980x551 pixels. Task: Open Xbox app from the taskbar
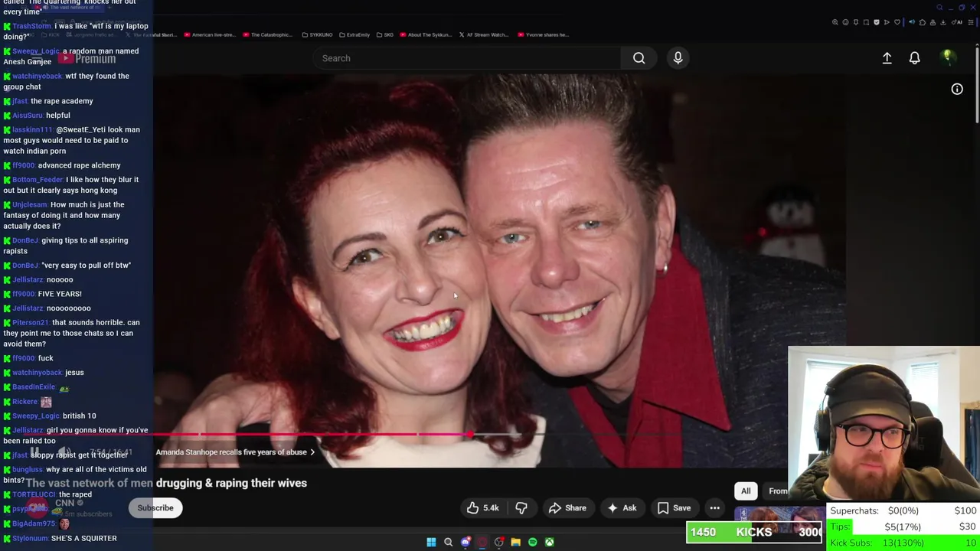coord(550,542)
